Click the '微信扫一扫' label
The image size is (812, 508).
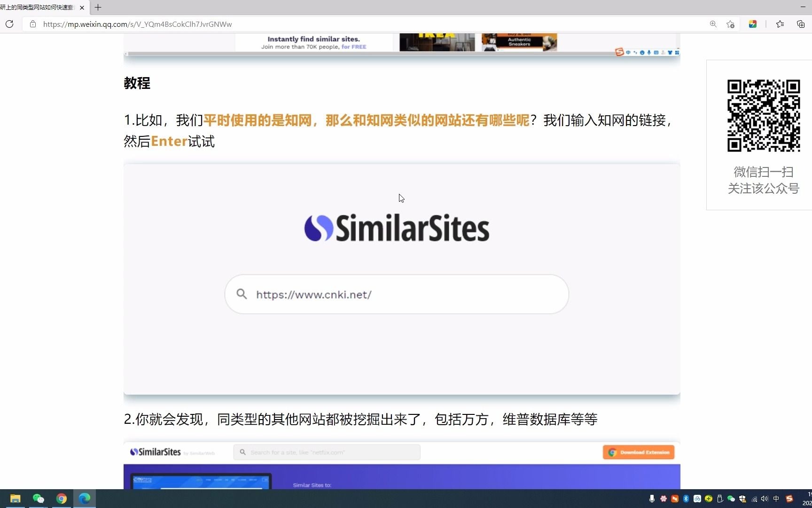coord(764,172)
